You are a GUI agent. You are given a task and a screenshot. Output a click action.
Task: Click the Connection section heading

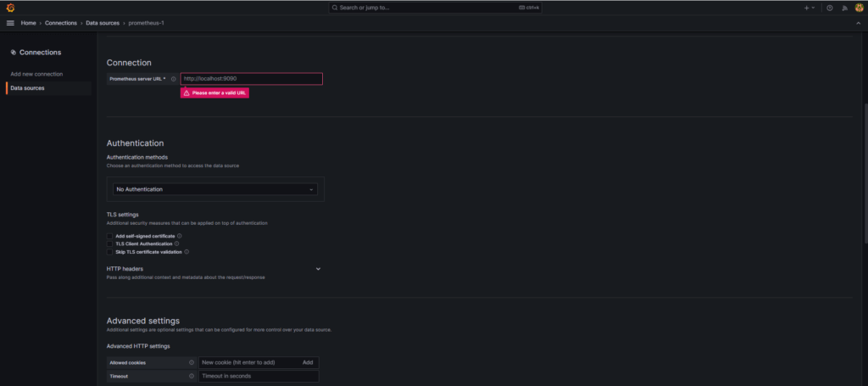[129, 63]
